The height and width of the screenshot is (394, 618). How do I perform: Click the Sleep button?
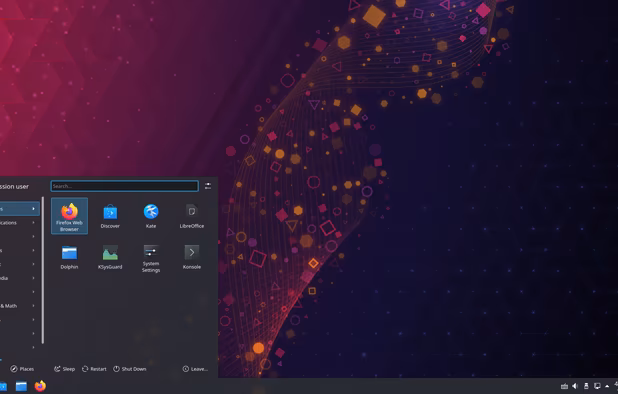click(x=64, y=369)
